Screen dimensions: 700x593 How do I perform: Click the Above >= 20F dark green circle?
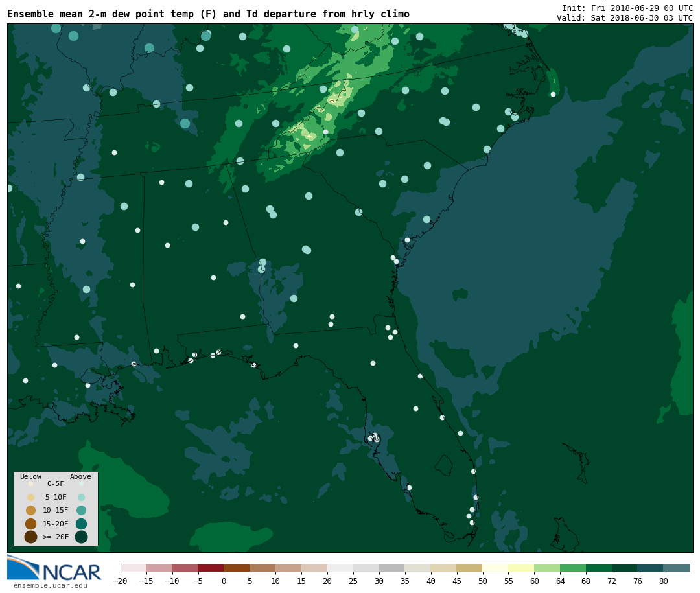(x=81, y=537)
